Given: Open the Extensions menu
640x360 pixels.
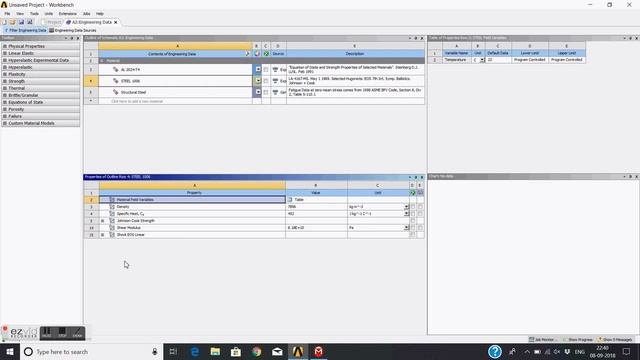Looking at the screenshot, I should click(x=68, y=13).
